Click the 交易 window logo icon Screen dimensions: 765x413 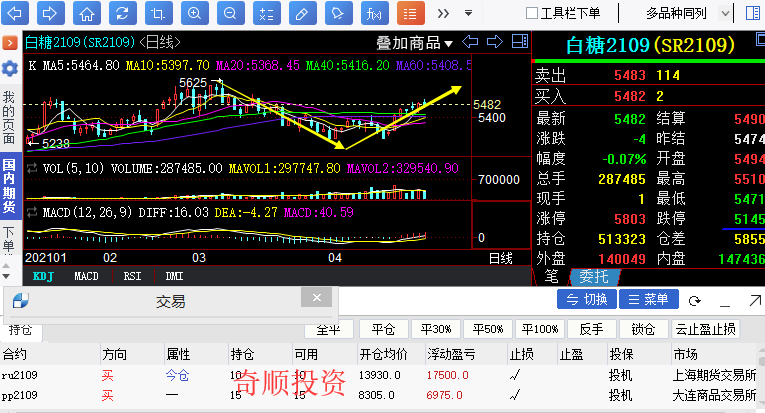(x=20, y=301)
